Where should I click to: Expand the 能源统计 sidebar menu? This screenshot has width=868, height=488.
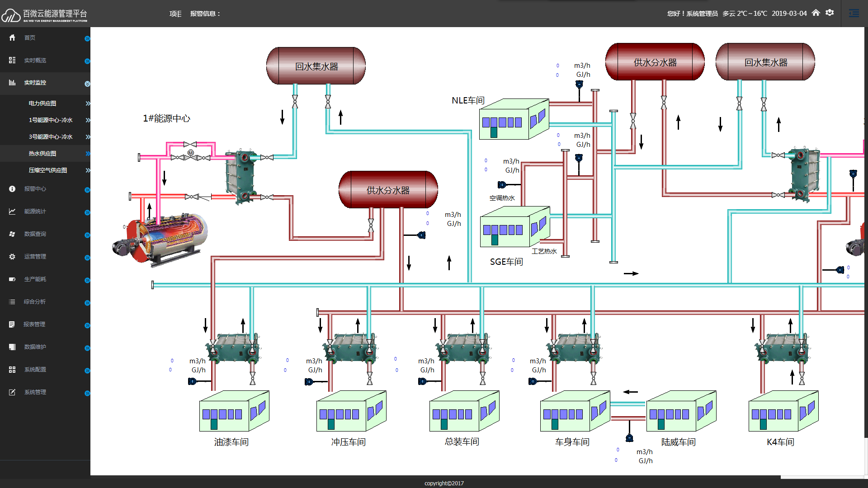coord(35,211)
